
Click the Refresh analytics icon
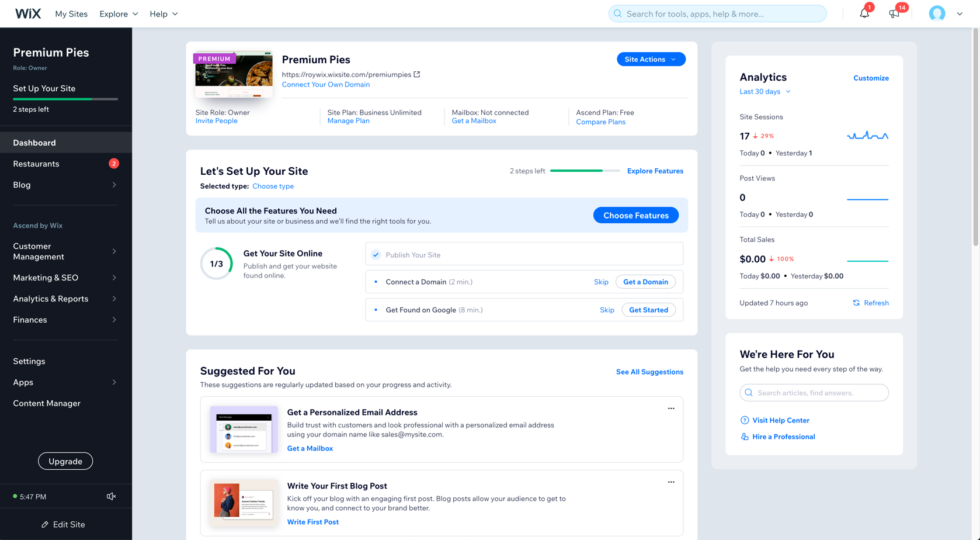856,303
